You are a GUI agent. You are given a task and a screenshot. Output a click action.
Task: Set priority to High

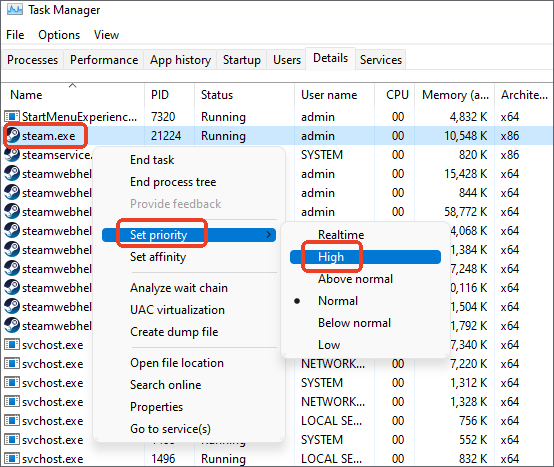click(x=365, y=257)
